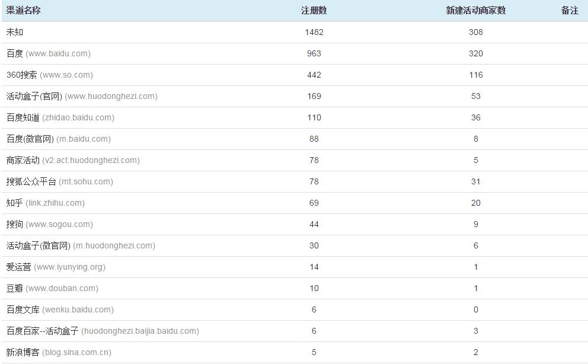Click the 新浪博客 (blog.sina.com.cn) entry
Image resolution: width=588 pixels, height=364 pixels.
point(59,352)
